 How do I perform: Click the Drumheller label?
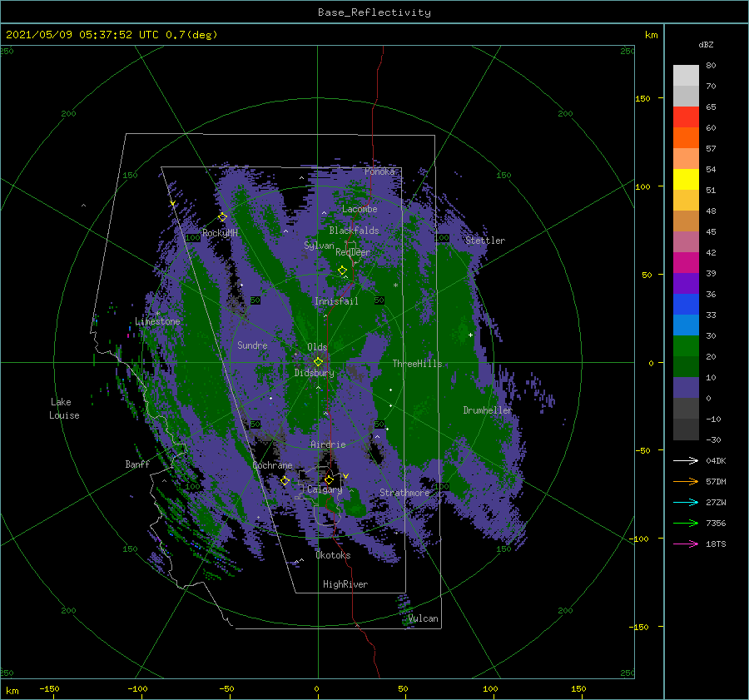[x=488, y=410]
